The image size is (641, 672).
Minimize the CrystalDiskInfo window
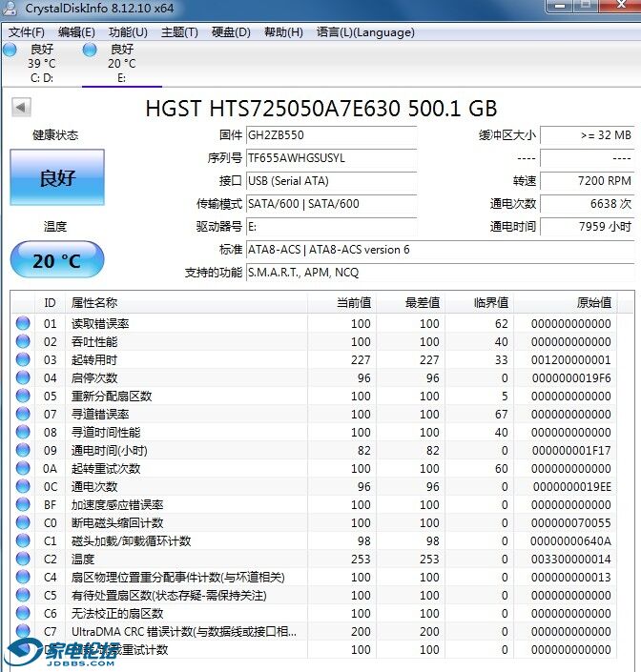pyautogui.click(x=559, y=6)
